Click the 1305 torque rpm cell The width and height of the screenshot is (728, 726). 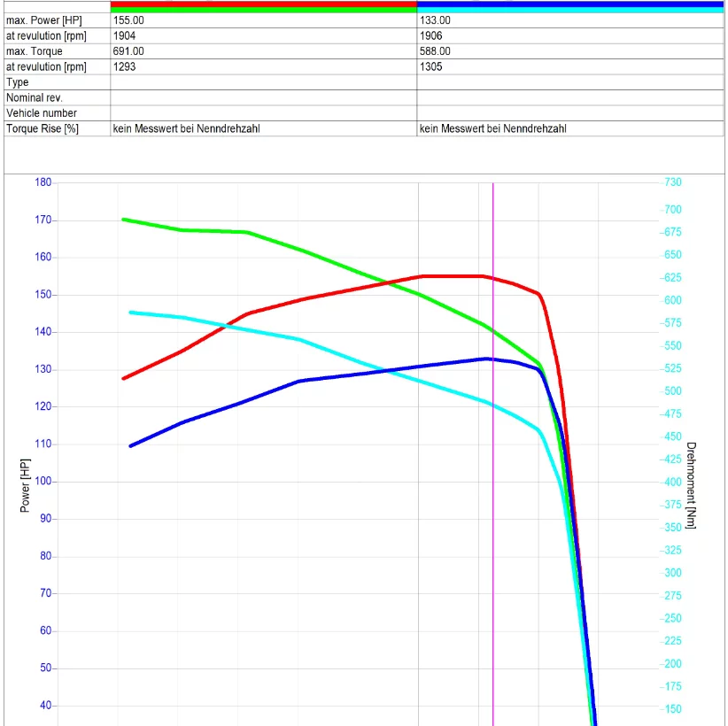click(569, 66)
